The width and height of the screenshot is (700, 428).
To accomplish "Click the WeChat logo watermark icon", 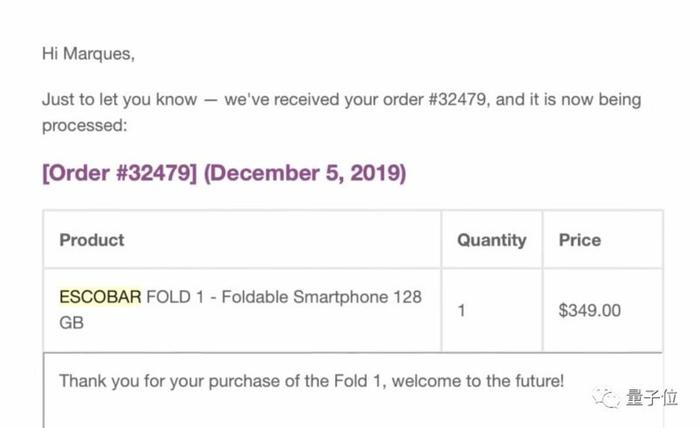I will coord(606,397).
